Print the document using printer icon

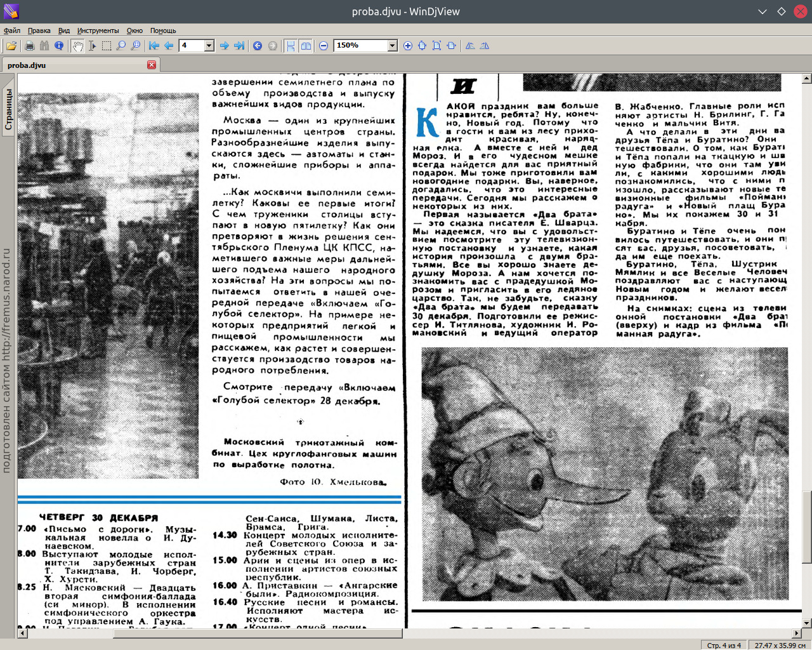pos(29,46)
